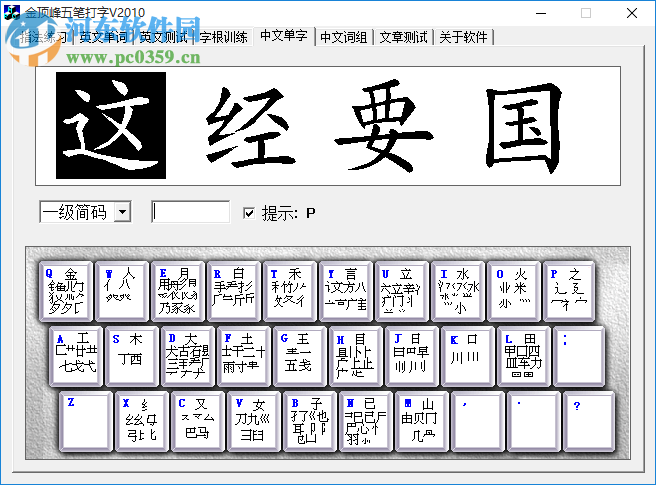Screen dimensions: 656x485
Task: Click the Q key with 金 radical
Action: pos(66,291)
